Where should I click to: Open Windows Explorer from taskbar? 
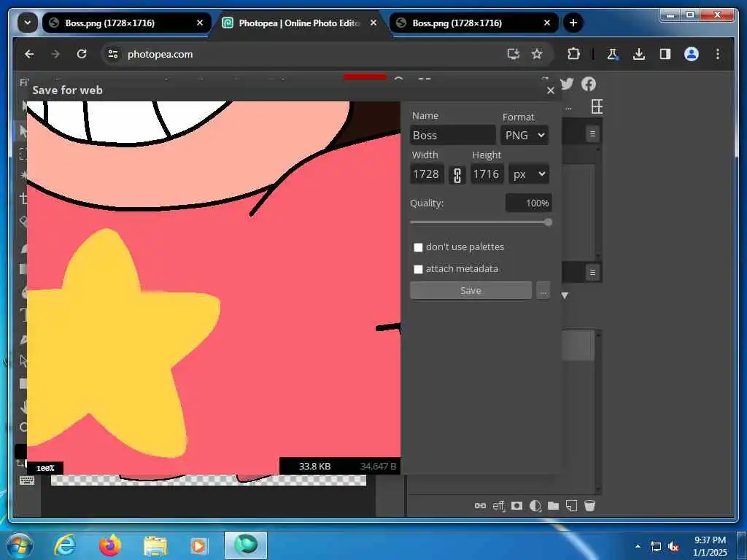coord(155,545)
